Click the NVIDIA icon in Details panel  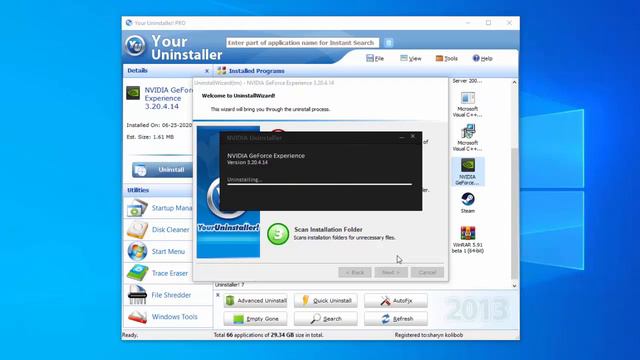[x=133, y=93]
